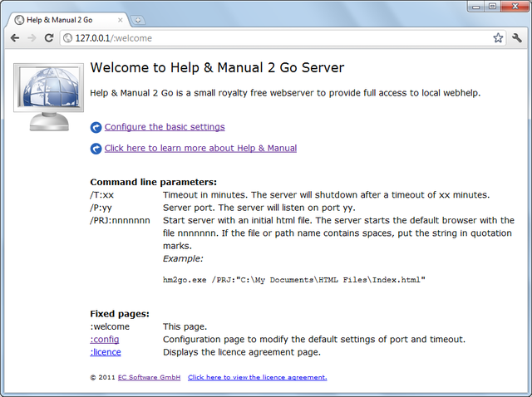Image resolution: width=532 pixels, height=397 pixels.
Task: Open the :licence fixed page link
Action: pos(106,352)
